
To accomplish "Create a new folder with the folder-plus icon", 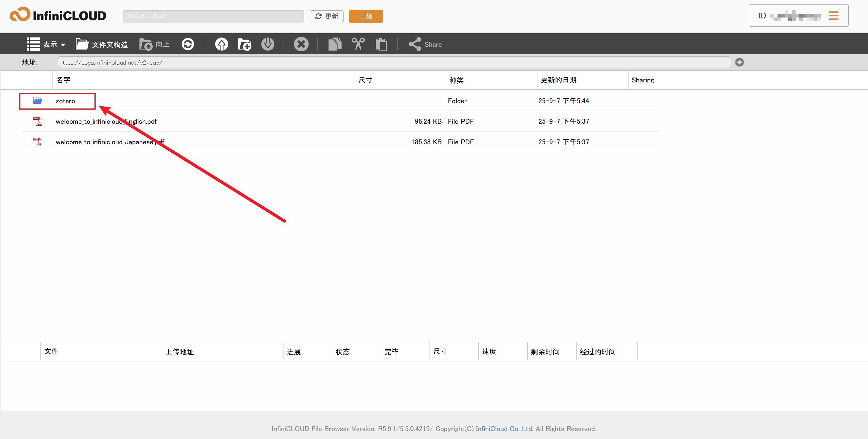I will click(245, 44).
